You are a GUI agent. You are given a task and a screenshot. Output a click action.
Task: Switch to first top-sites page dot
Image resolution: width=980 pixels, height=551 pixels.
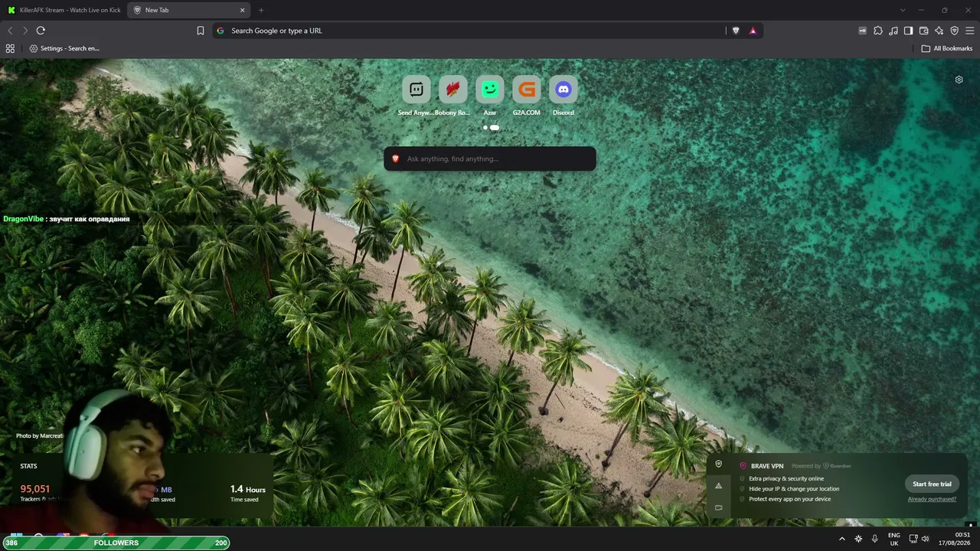[485, 128]
